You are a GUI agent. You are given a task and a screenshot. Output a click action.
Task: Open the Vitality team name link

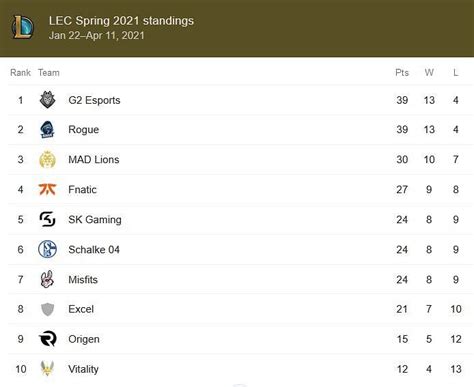click(83, 369)
